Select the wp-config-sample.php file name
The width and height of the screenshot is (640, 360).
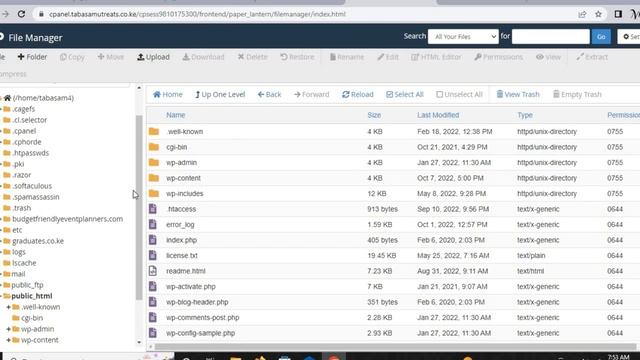click(200, 333)
